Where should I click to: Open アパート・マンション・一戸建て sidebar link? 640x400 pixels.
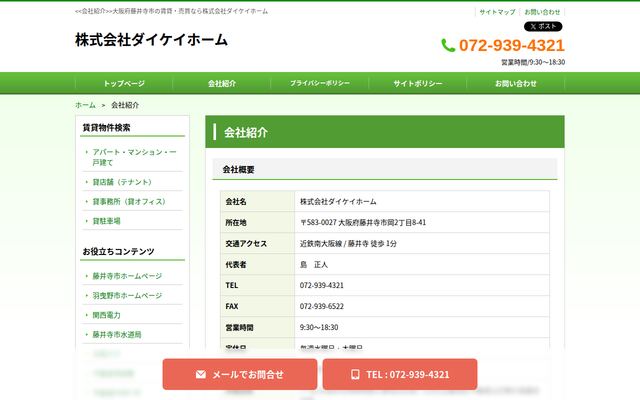(134, 157)
